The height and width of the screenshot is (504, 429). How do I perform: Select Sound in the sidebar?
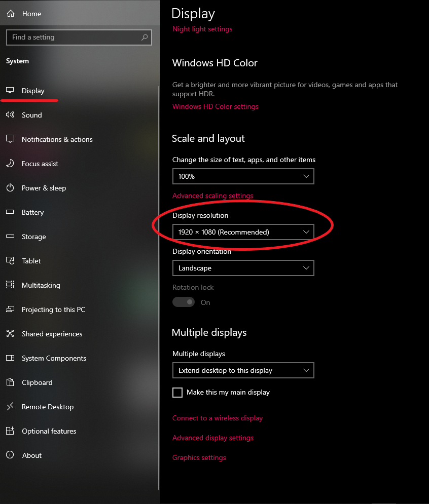pos(79,115)
